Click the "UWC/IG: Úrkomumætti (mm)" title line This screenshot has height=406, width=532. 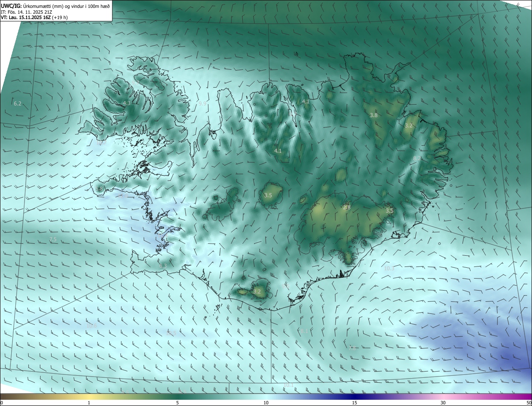tap(55, 6)
